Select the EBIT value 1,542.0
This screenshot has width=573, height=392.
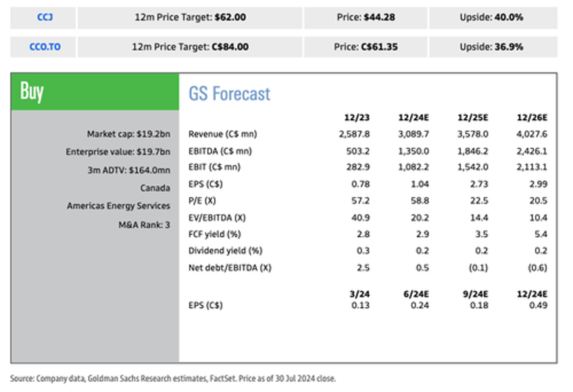coord(473,167)
